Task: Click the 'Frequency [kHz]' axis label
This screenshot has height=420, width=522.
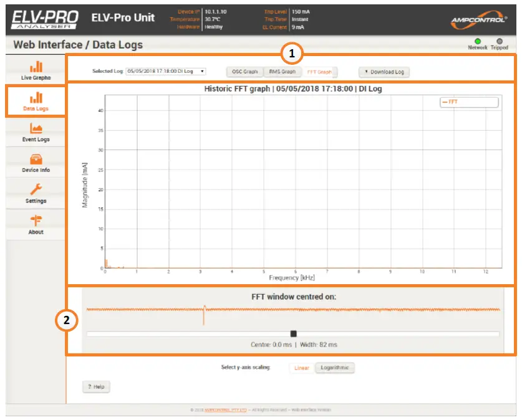Action: 292,278
